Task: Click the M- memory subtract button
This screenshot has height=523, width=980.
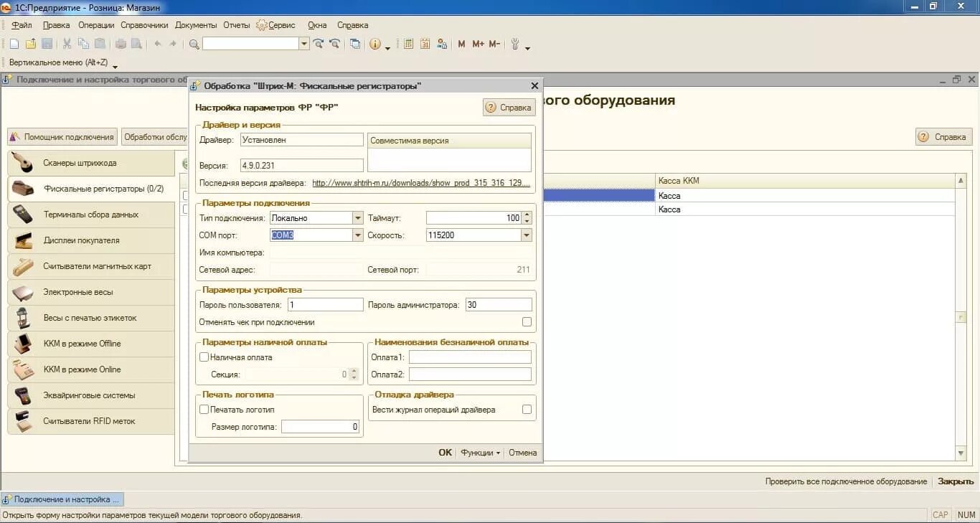Action: point(494,44)
